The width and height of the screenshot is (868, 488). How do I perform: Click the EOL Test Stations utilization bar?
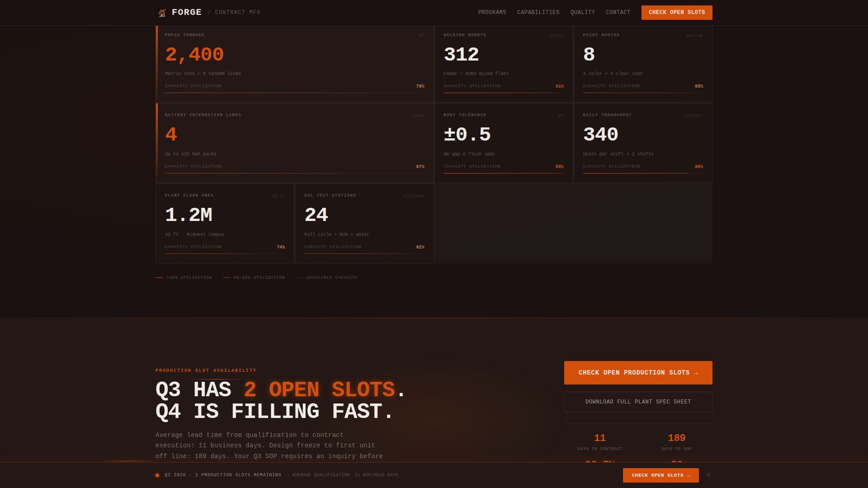pos(363,253)
